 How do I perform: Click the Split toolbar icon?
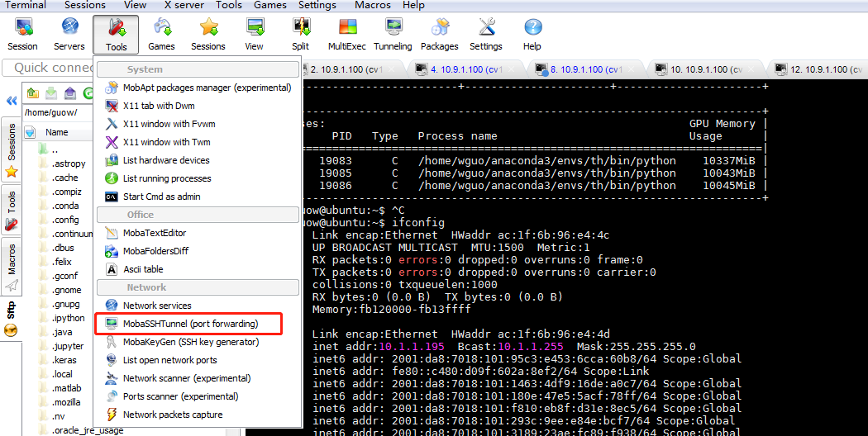[x=301, y=34]
